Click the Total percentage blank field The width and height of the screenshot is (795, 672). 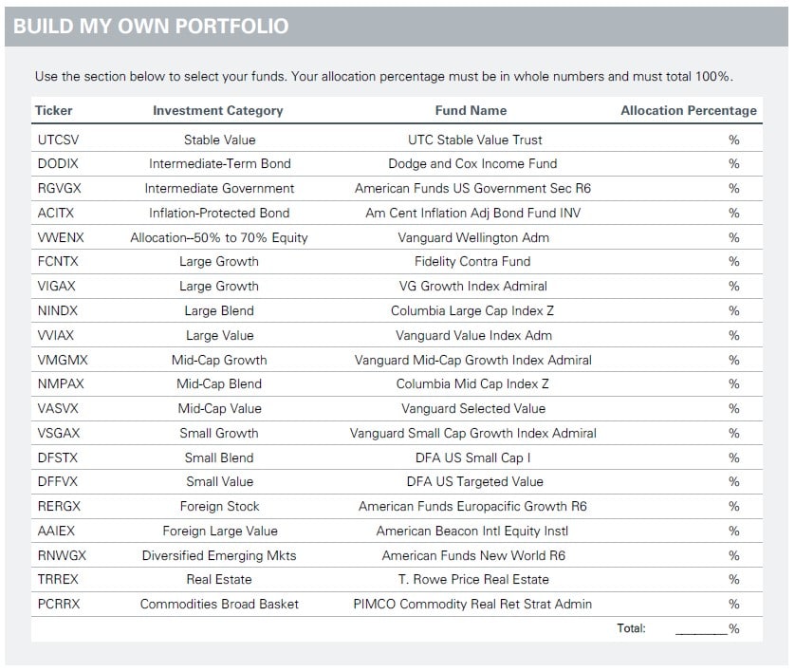pyautogui.click(x=700, y=628)
